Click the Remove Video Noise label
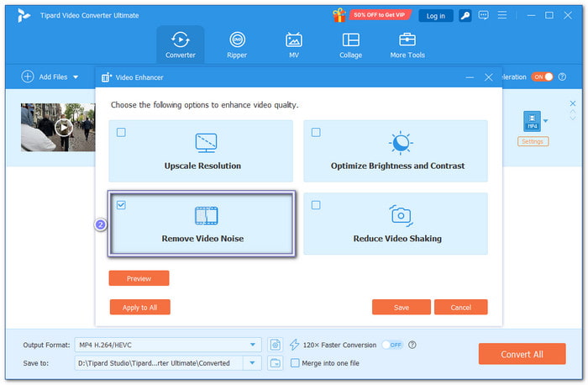 pyautogui.click(x=202, y=239)
